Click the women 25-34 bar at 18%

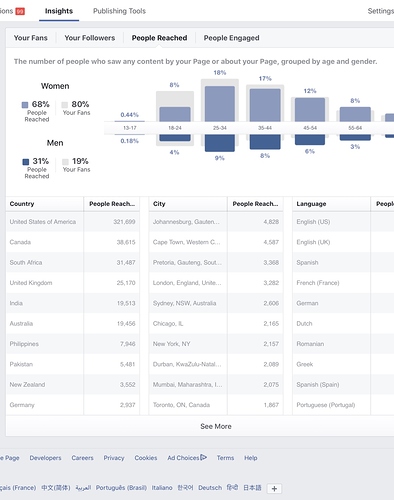(220, 104)
